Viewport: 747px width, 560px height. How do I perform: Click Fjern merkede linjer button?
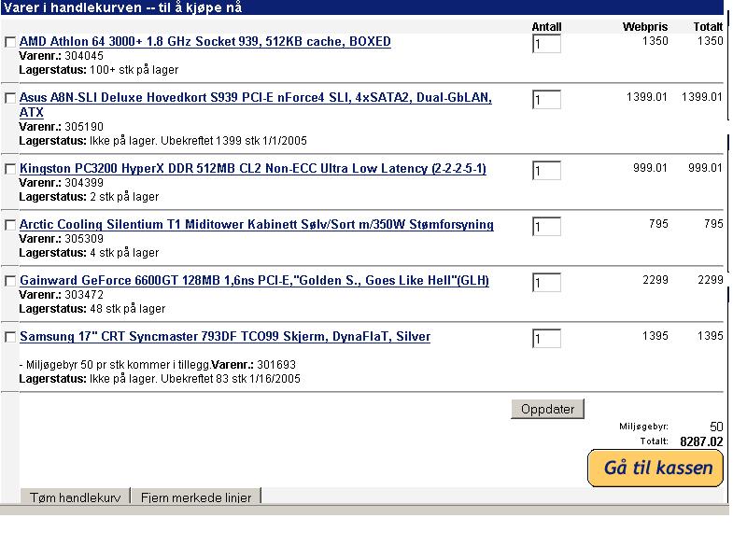point(196,497)
